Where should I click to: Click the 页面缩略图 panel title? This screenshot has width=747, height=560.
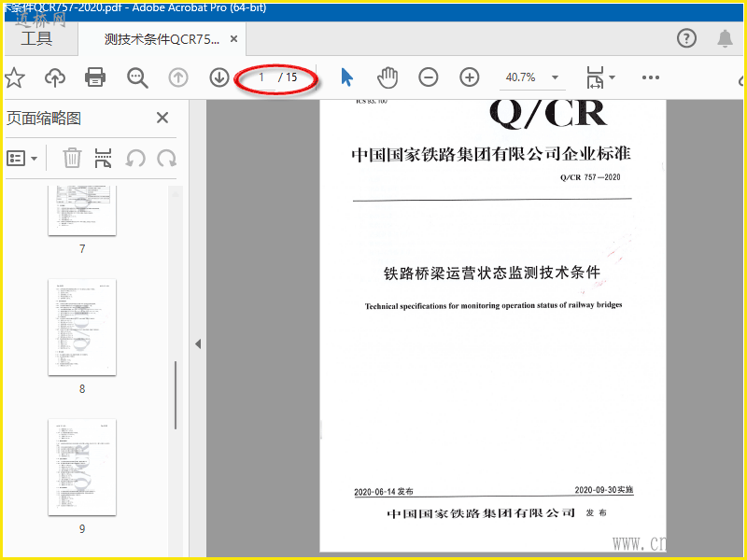44,119
